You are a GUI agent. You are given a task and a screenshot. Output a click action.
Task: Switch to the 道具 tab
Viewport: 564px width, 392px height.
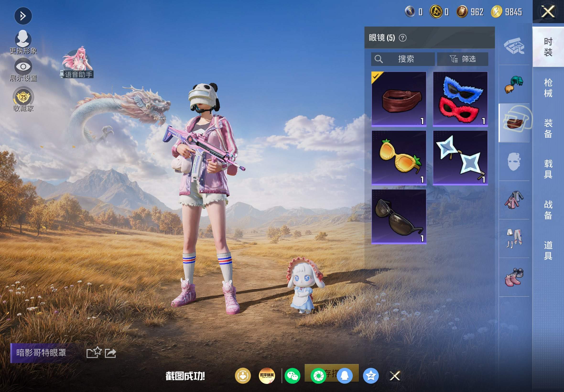[548, 250]
